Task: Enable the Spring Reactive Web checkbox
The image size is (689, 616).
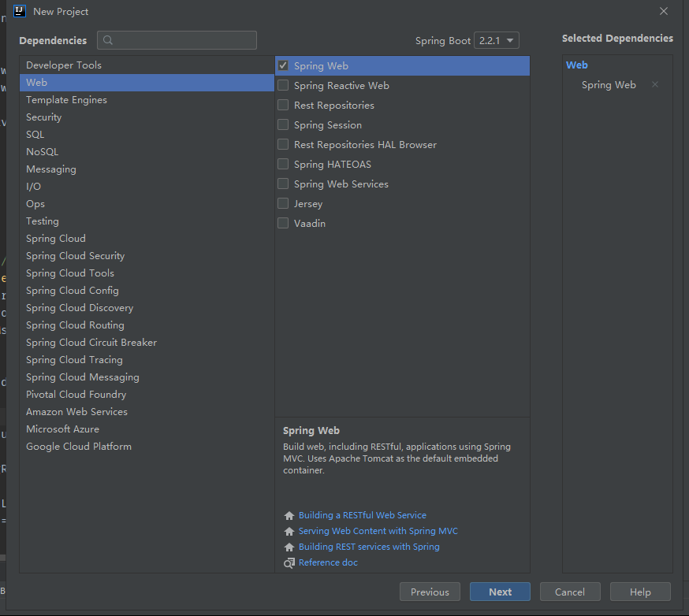Action: [283, 85]
